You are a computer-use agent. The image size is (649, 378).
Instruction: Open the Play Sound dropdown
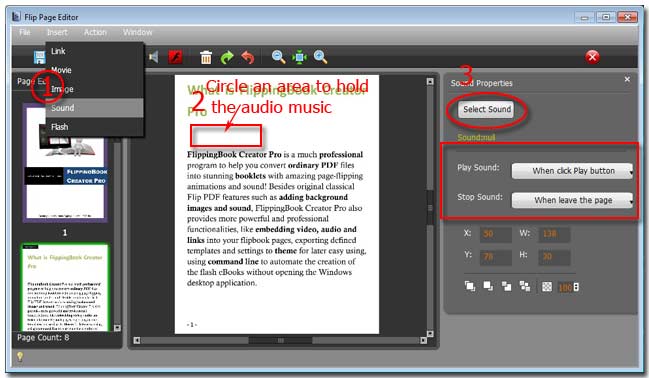[572, 171]
